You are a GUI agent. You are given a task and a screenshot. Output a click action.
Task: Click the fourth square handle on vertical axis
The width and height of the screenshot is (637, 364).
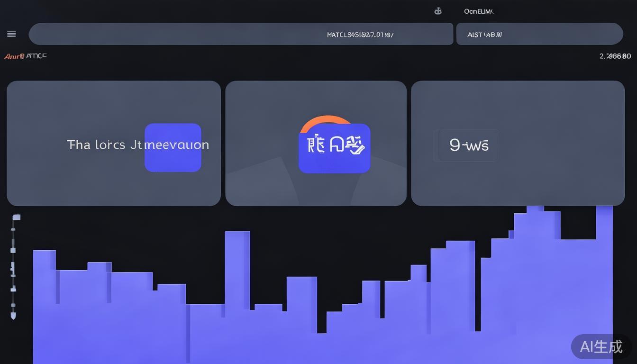pyautogui.click(x=13, y=289)
